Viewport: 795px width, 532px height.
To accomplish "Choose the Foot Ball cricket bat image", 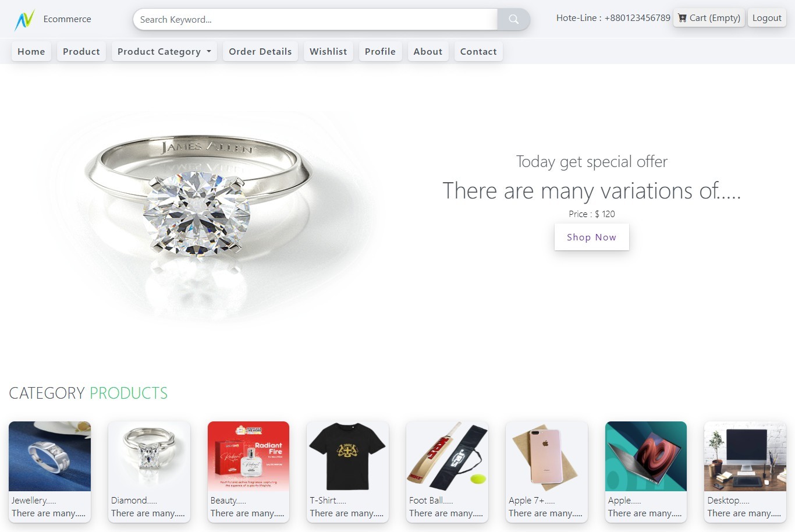I will tap(447, 456).
